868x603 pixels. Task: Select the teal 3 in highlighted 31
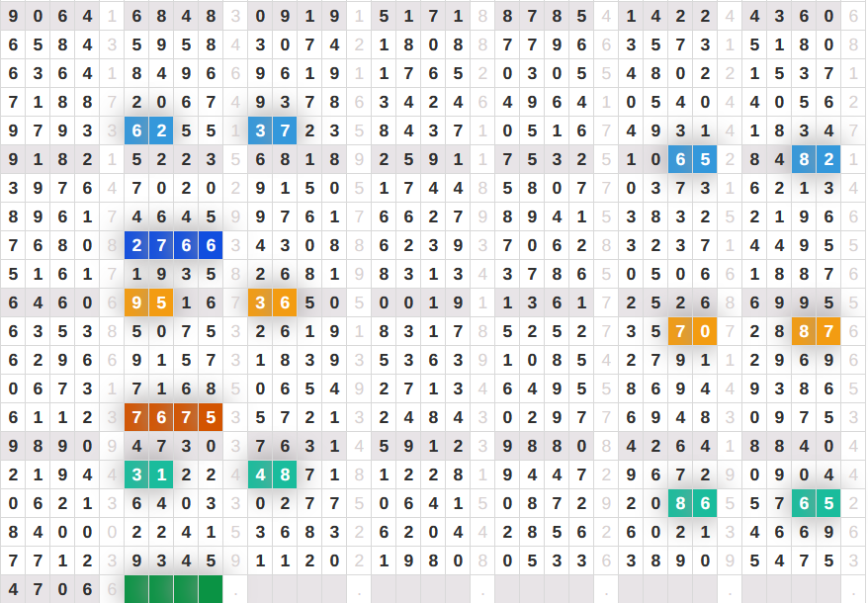tap(136, 475)
